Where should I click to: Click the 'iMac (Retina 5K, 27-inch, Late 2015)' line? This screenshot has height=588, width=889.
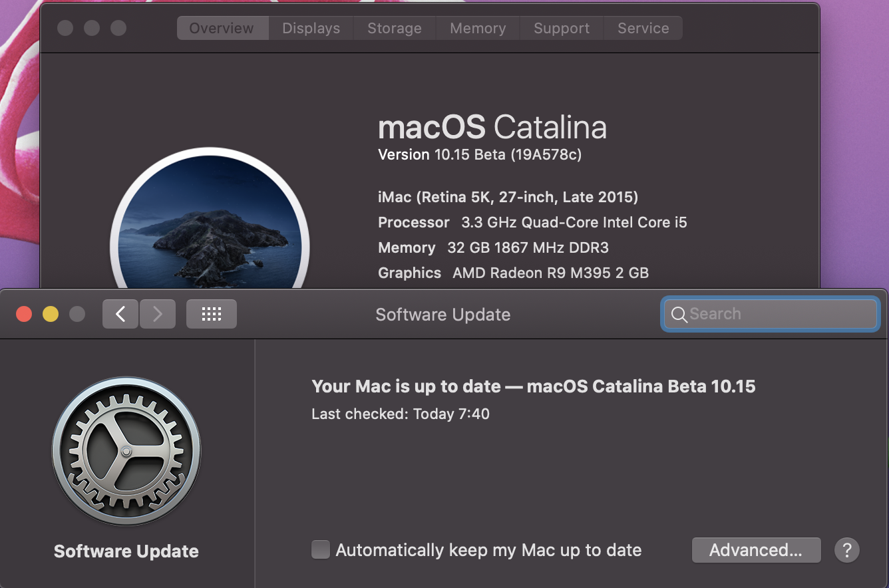(x=508, y=197)
